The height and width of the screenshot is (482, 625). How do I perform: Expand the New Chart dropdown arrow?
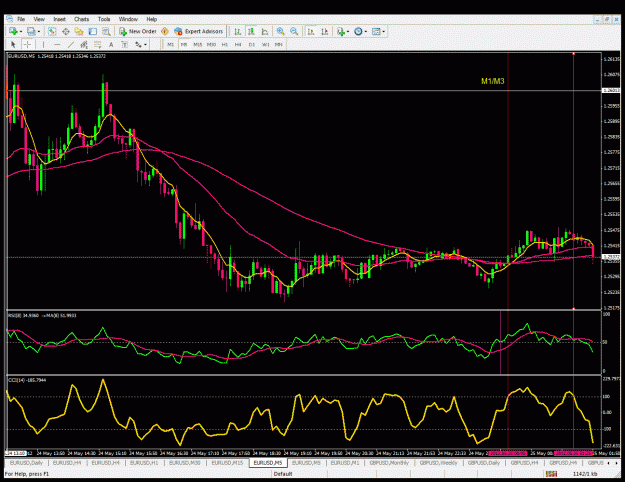click(21, 31)
